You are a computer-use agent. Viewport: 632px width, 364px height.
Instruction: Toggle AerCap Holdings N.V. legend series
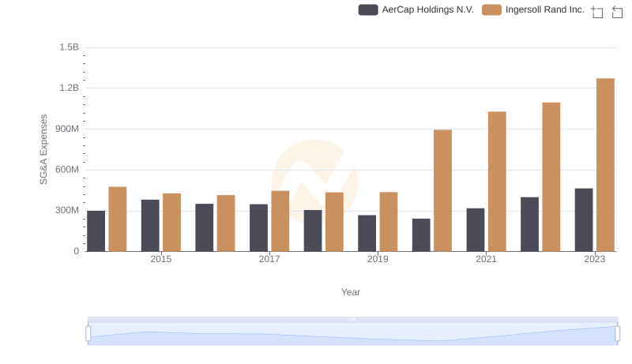[416, 9]
